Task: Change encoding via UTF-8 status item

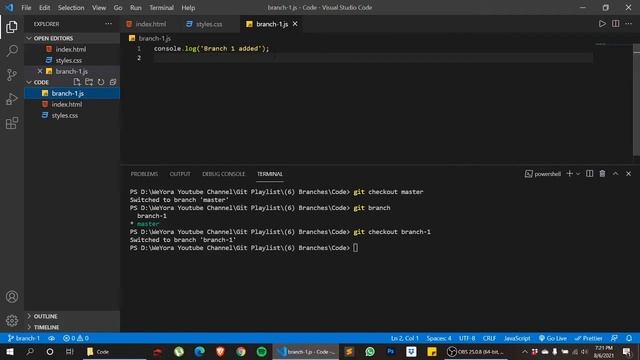Action: (467, 338)
